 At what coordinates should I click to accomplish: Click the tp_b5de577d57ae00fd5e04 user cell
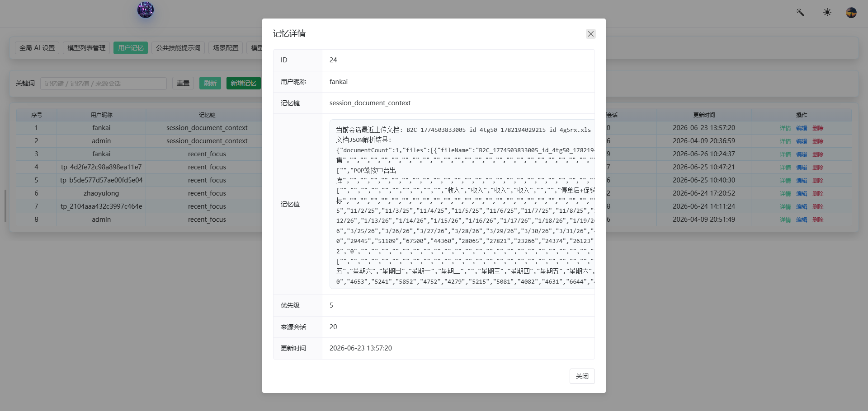[101, 180]
